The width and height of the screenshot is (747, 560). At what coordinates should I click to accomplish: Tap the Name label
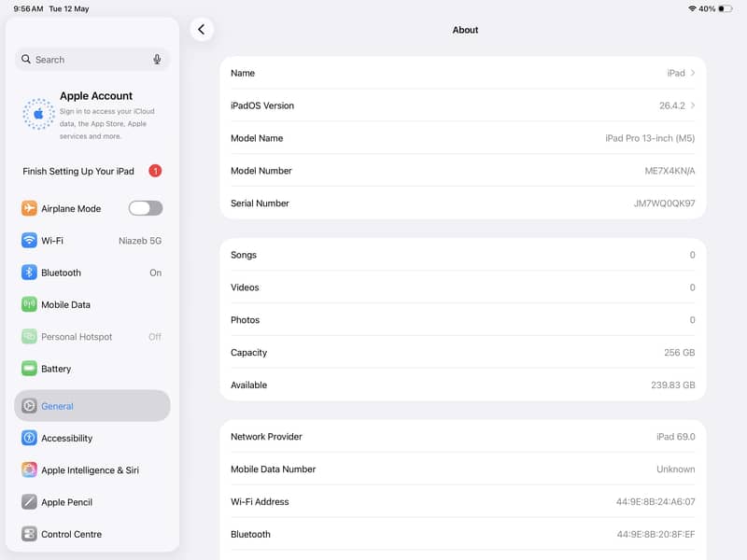pos(243,73)
